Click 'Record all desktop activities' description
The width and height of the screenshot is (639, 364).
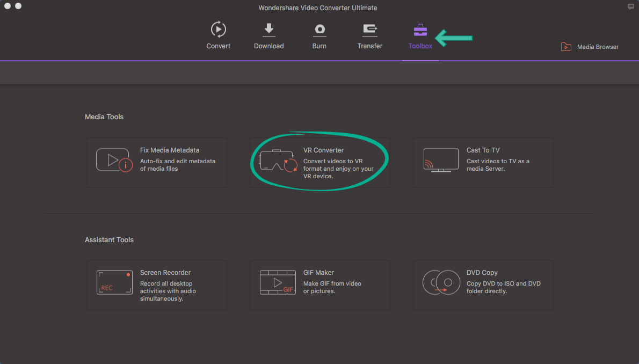[x=168, y=291]
